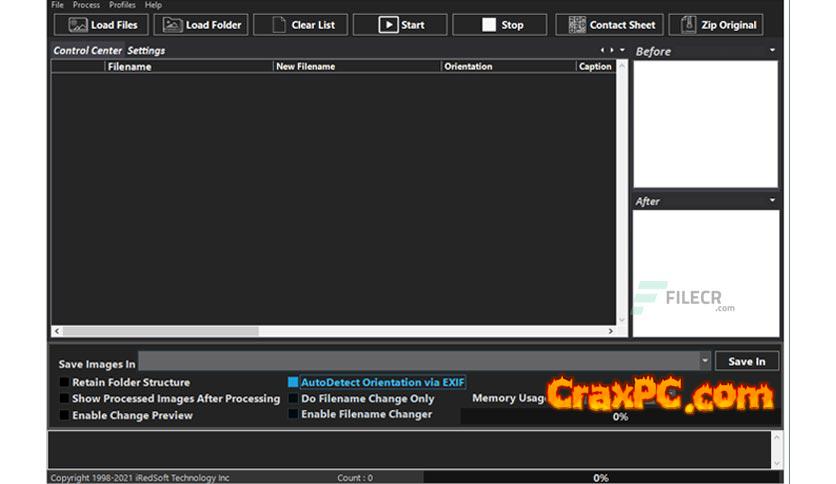Image resolution: width=836 pixels, height=484 pixels.
Task: Open the File menu
Action: click(x=58, y=5)
